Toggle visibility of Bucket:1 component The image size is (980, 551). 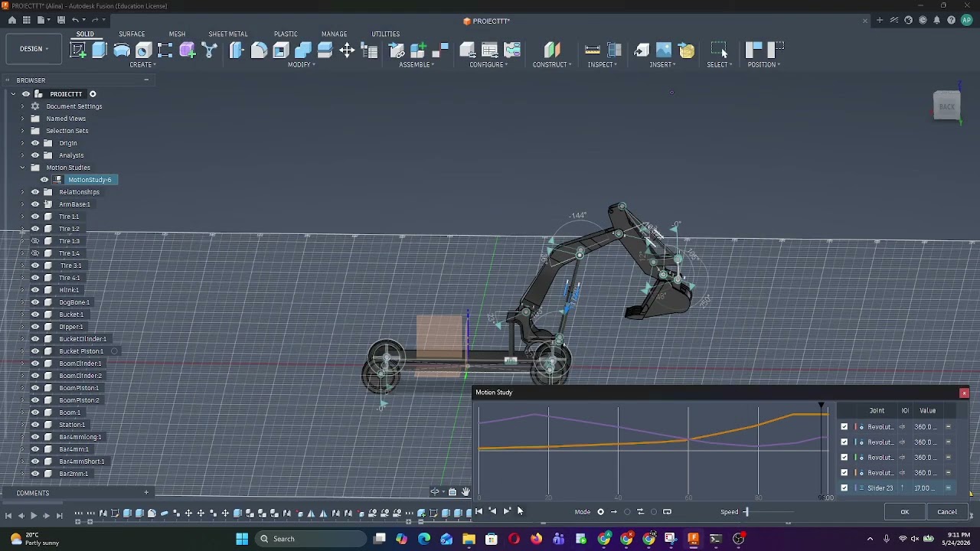click(x=35, y=315)
